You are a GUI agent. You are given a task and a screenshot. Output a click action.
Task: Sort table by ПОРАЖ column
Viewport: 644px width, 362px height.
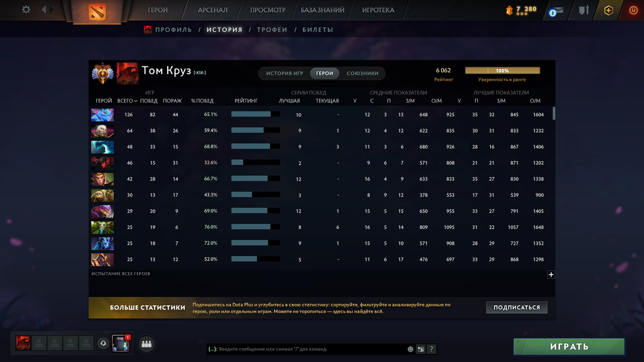tap(173, 101)
